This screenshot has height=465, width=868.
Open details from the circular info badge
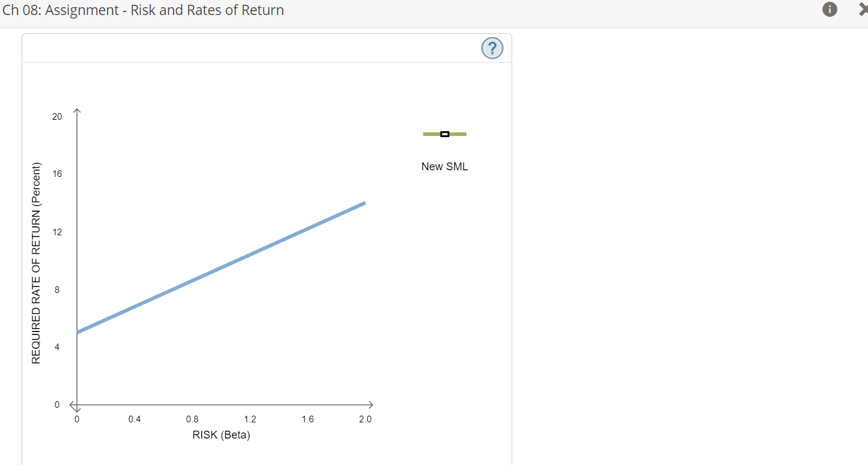830,9
